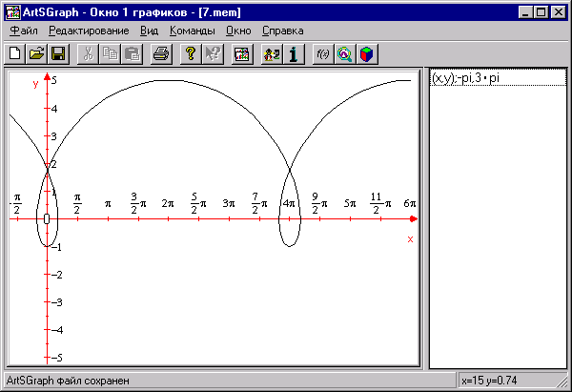Screen dimensions: 572x392
Task: Click the Print toolbar icon
Action: [x=161, y=54]
